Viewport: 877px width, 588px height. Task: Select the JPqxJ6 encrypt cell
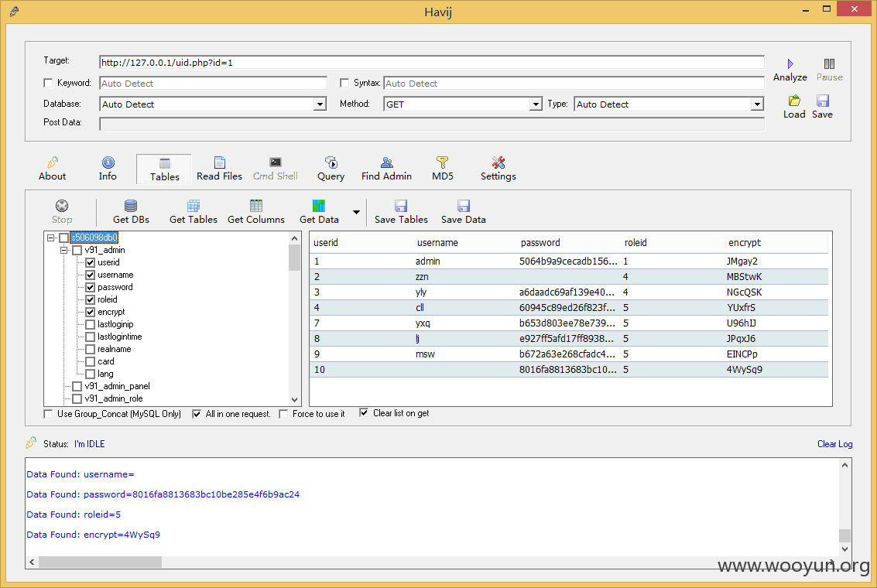click(x=741, y=338)
